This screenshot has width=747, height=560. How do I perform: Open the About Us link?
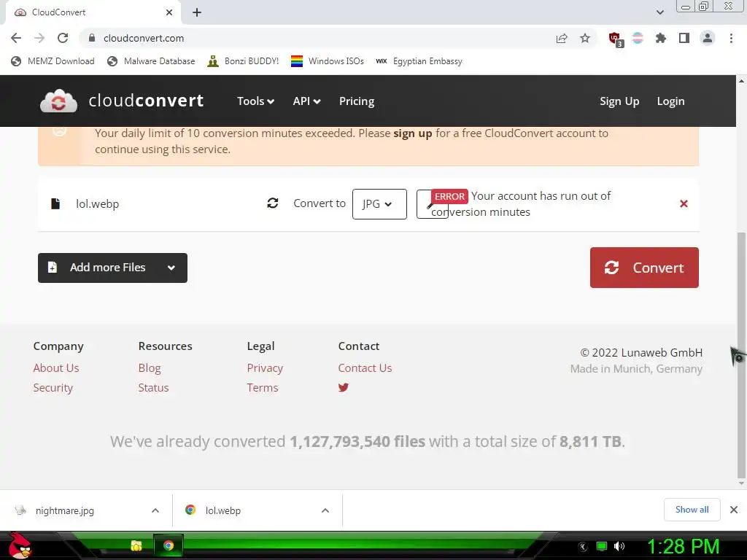tap(55, 368)
